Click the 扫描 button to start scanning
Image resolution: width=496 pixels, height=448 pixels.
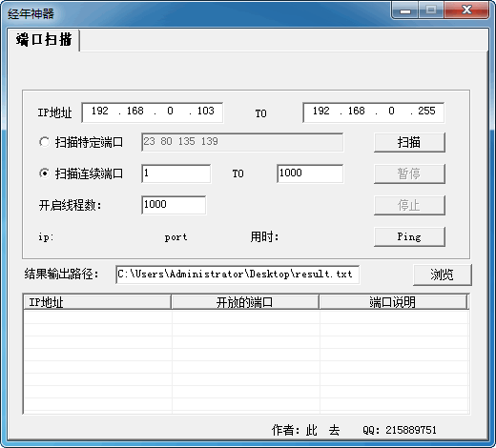[x=409, y=142]
